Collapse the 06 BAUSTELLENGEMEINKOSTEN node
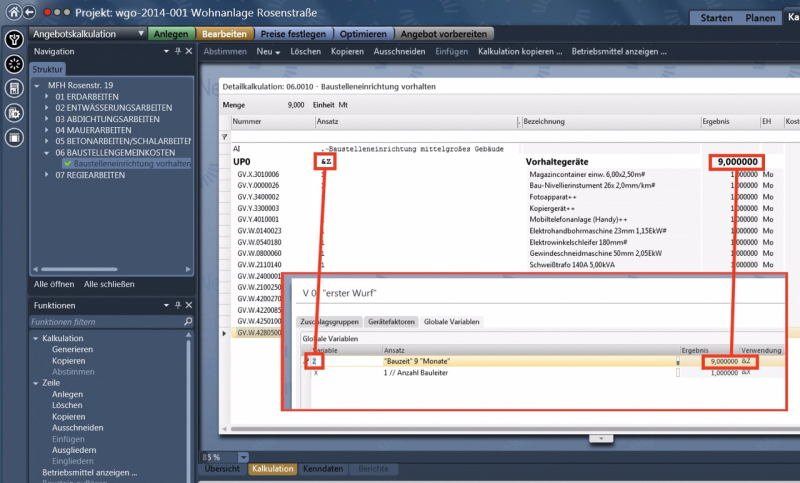The width and height of the screenshot is (800, 483). (47, 152)
